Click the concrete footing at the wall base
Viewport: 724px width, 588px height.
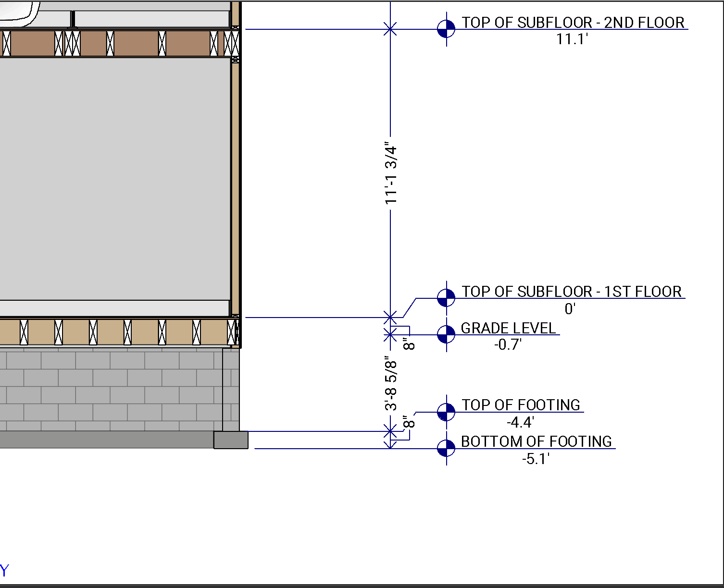coord(231,440)
